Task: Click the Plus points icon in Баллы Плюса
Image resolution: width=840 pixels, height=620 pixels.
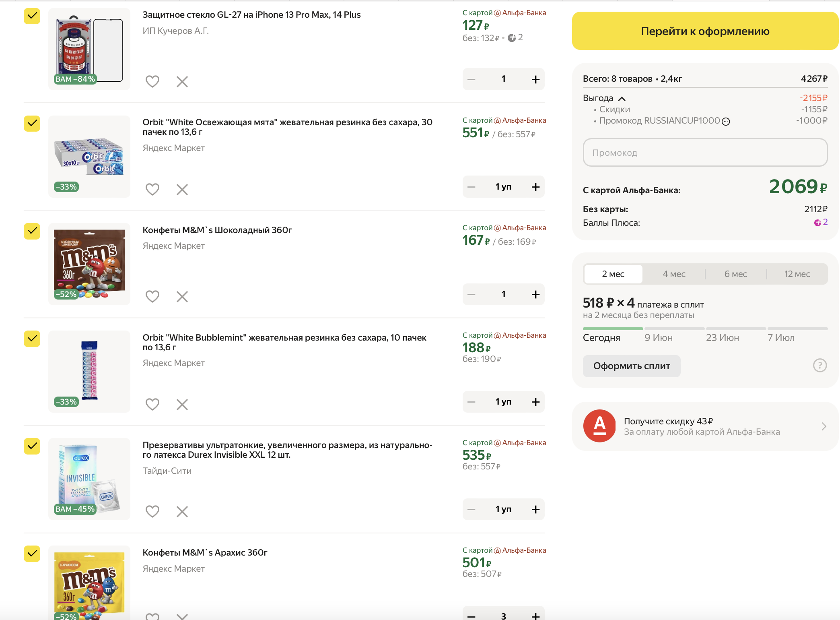Action: [817, 223]
